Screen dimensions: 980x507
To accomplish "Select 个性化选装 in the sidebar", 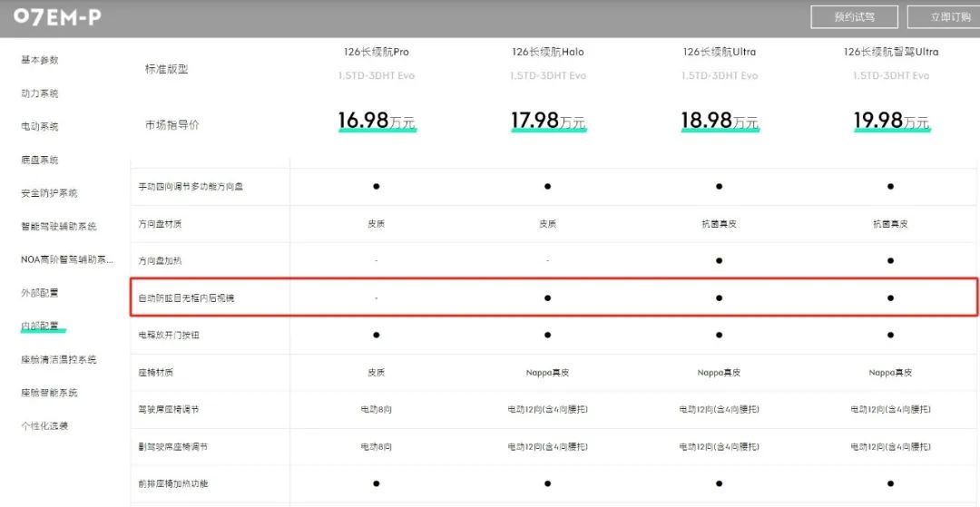I will click(x=44, y=426).
